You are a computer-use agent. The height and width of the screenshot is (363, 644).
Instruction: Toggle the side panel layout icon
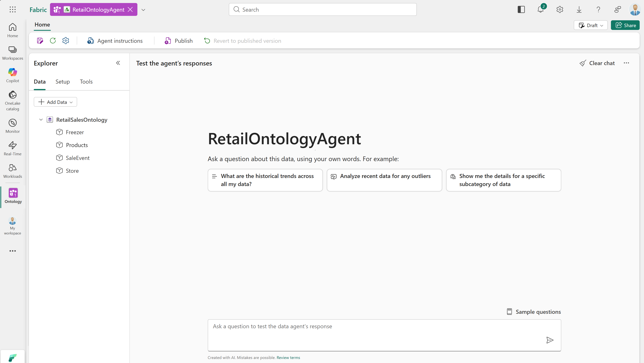(x=521, y=9)
